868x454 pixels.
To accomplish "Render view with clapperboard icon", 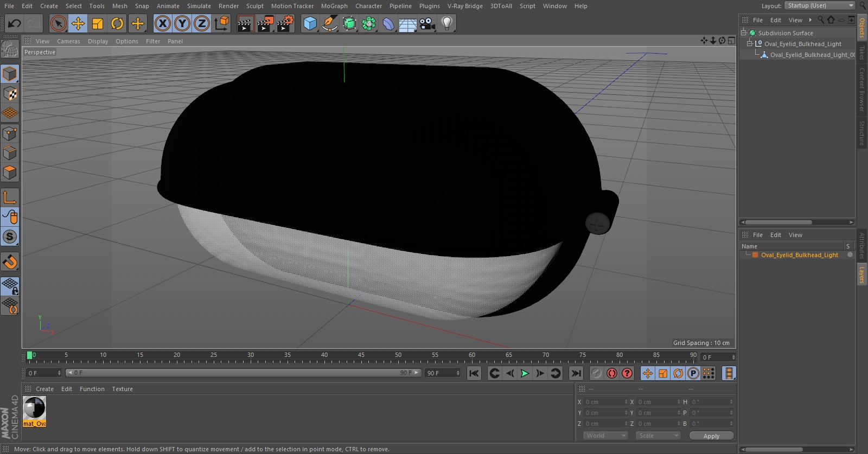I will (245, 23).
